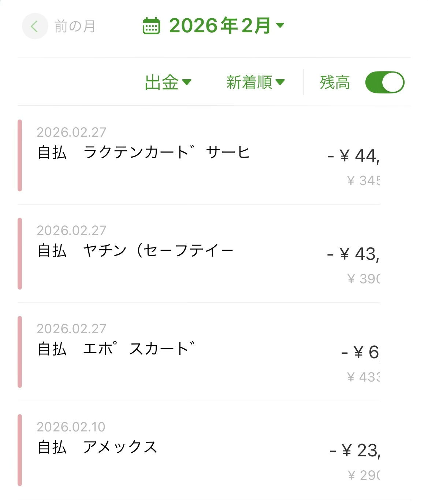Click the pink marker on ラクテンカード row

click(x=20, y=155)
